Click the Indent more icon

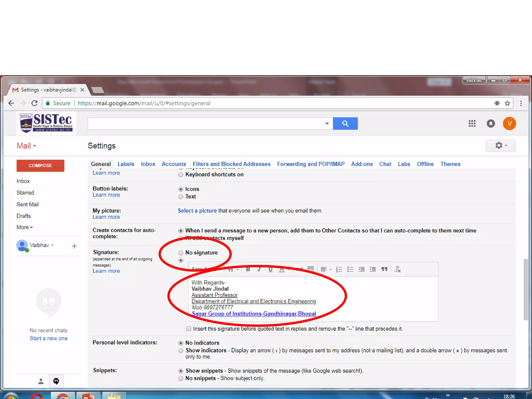[373, 269]
